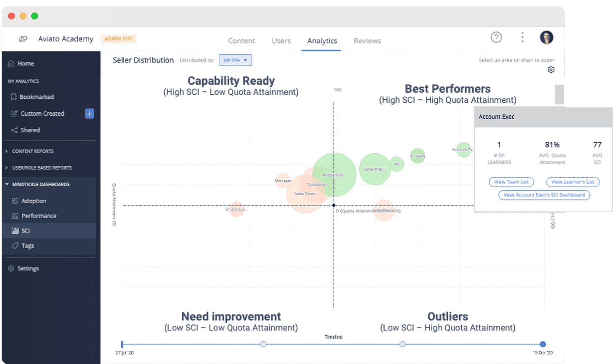Go to Shared analytics
This screenshot has width=613, height=364.
click(x=30, y=130)
